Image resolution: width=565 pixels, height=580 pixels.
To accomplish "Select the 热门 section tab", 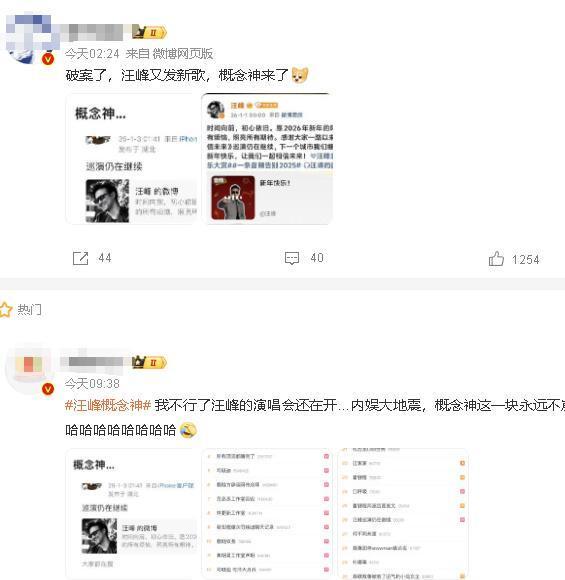I will coord(30,309).
